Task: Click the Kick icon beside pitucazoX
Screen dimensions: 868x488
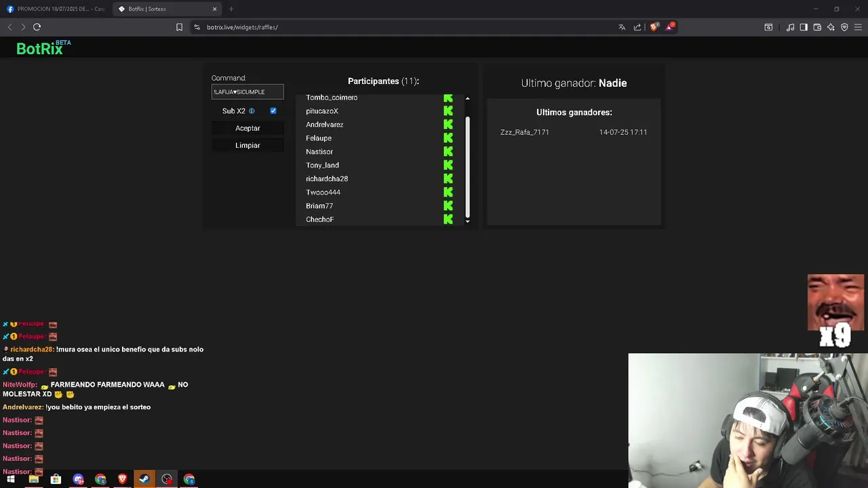Action: [448, 111]
